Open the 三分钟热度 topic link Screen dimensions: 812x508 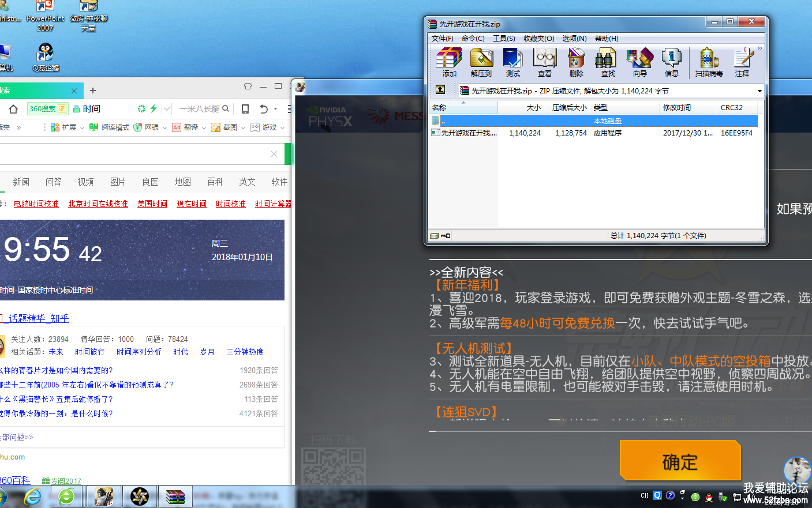(245, 352)
